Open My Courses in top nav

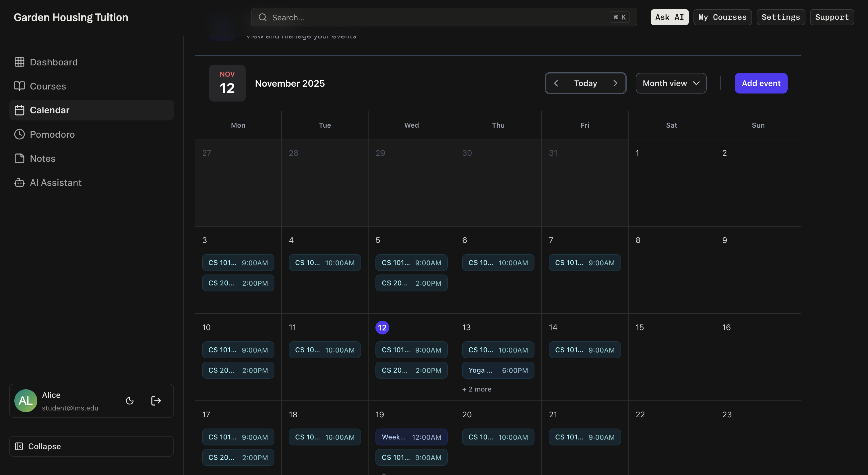point(722,17)
